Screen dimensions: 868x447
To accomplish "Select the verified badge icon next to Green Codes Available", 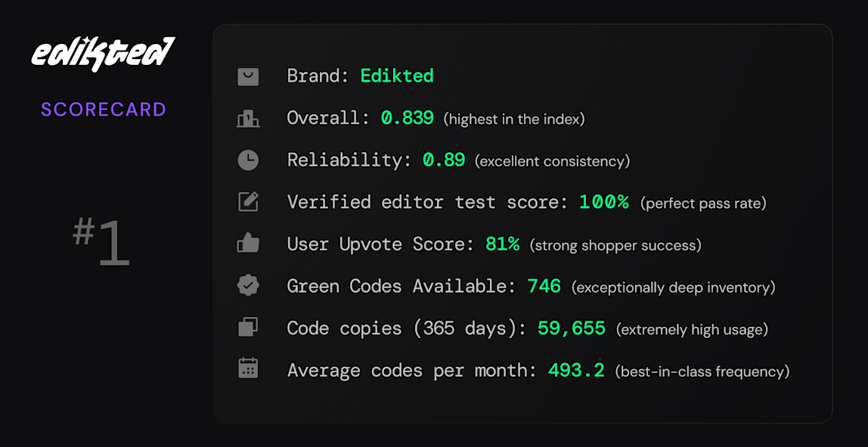I will (x=249, y=286).
